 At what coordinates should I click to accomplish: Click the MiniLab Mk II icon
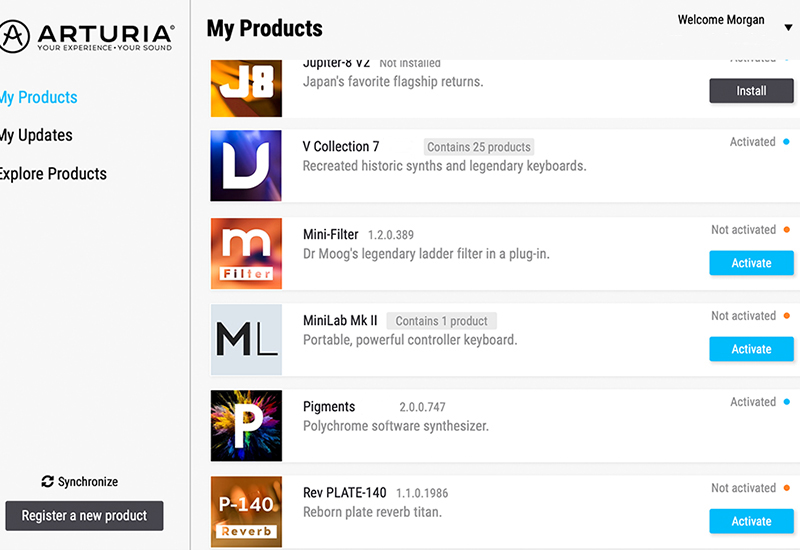pos(246,340)
